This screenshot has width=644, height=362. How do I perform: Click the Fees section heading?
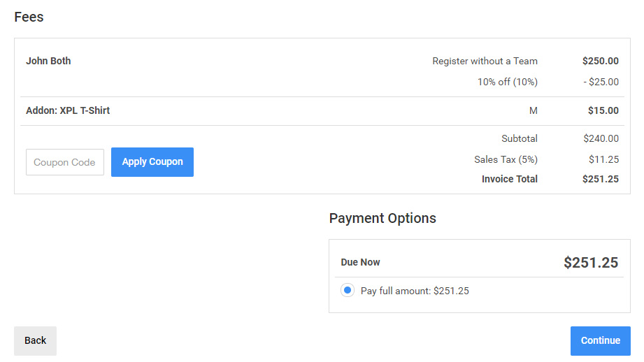29,17
